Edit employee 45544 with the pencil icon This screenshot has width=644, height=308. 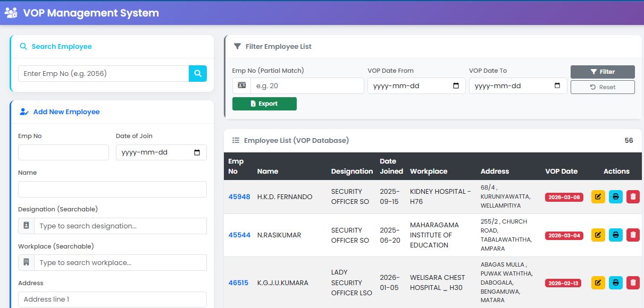[x=598, y=235]
